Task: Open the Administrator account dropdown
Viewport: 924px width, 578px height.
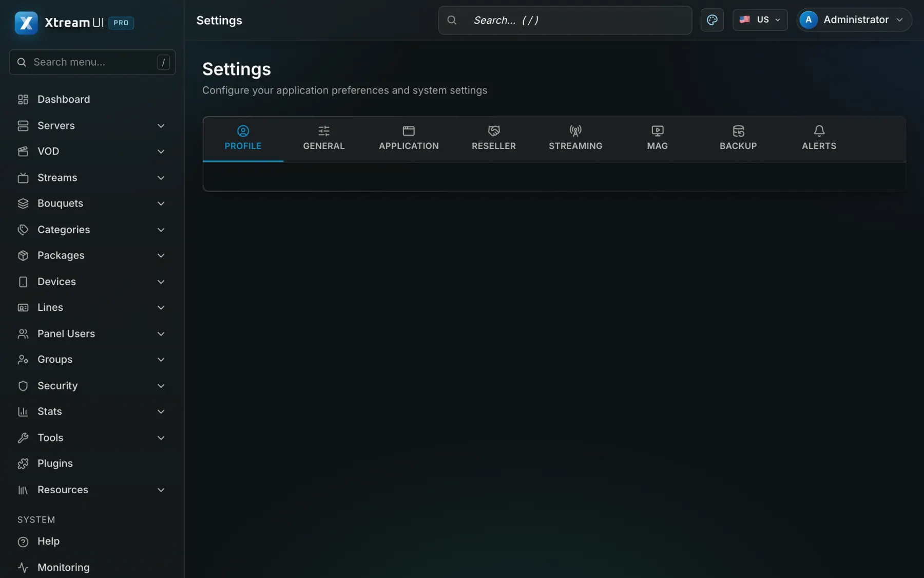Action: pos(854,20)
